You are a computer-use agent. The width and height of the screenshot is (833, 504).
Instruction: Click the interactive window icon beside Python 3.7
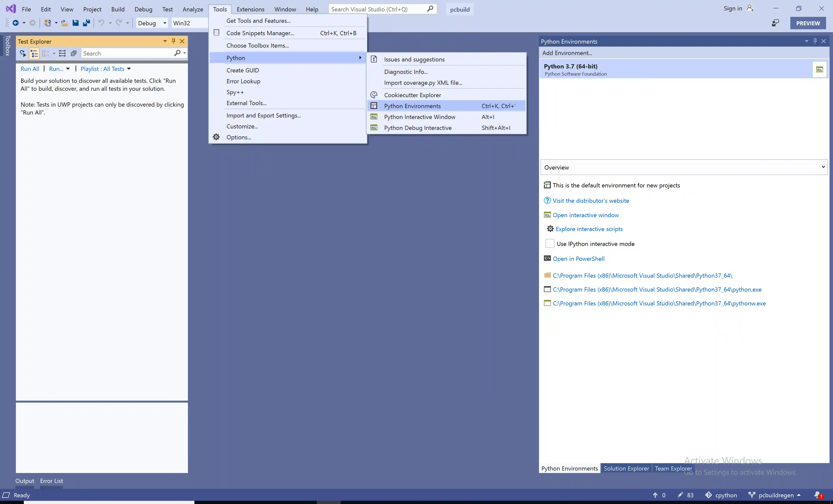[x=819, y=70]
